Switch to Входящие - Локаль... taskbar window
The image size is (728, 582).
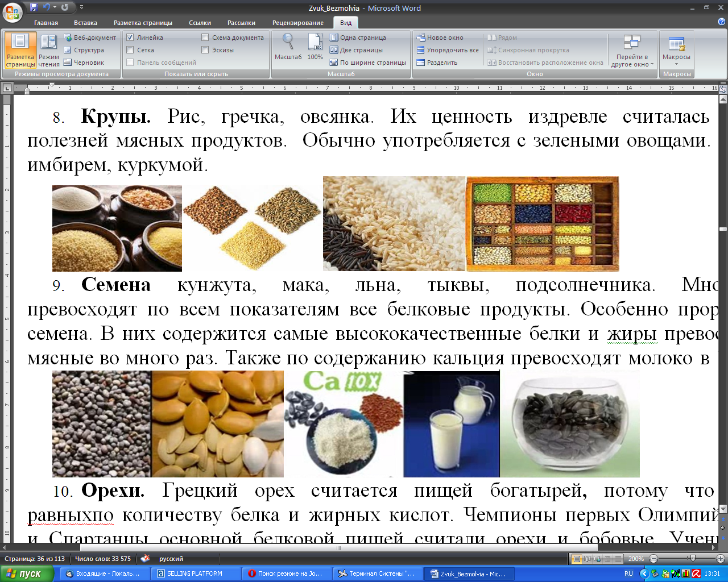point(106,574)
